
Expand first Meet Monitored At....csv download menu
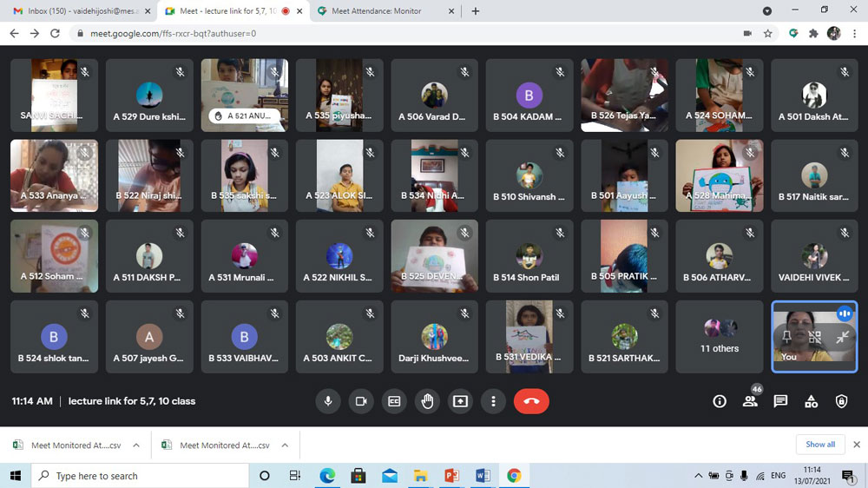point(136,445)
